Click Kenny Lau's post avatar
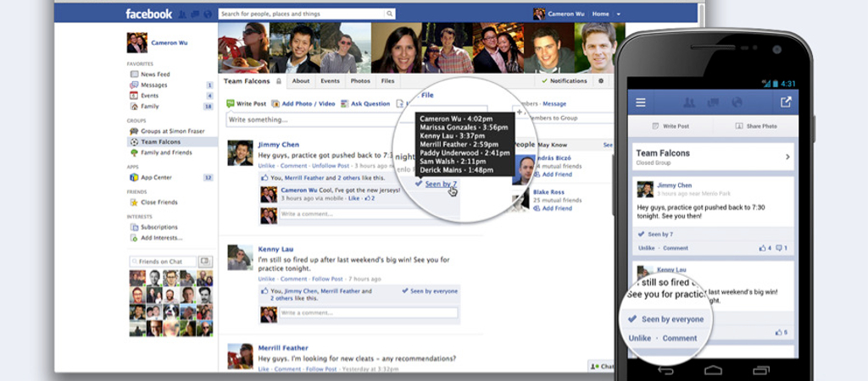This screenshot has height=381, width=868. coord(240,257)
